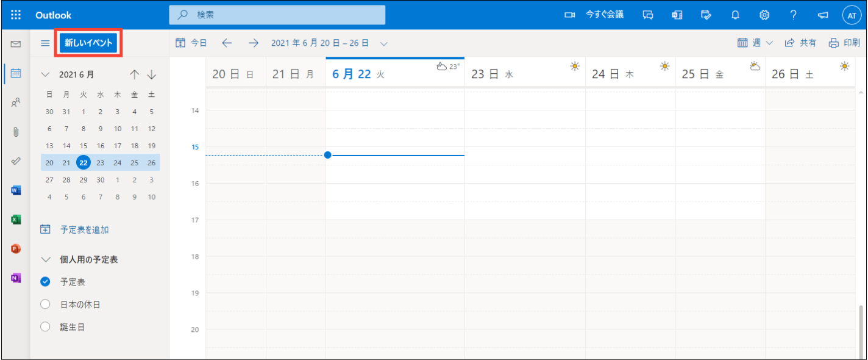Collapse the 2021 6月 mini calendar chevron
This screenshot has height=360, width=868.
point(45,74)
